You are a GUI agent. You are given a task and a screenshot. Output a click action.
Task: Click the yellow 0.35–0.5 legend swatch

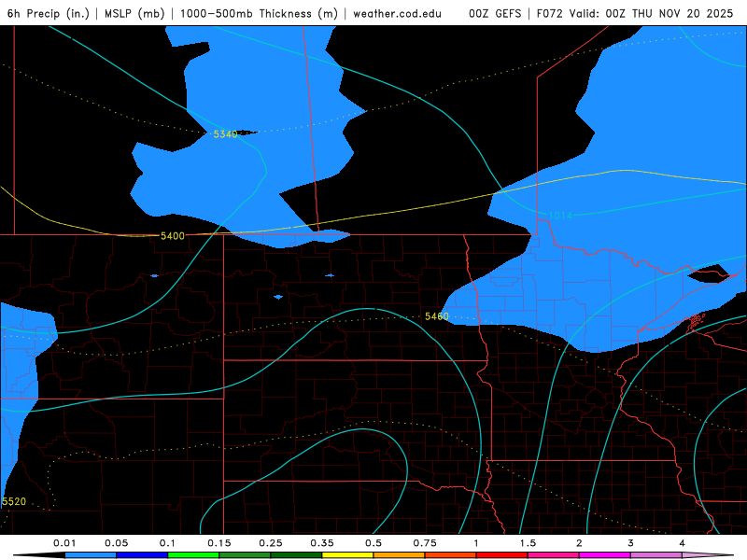point(347,555)
